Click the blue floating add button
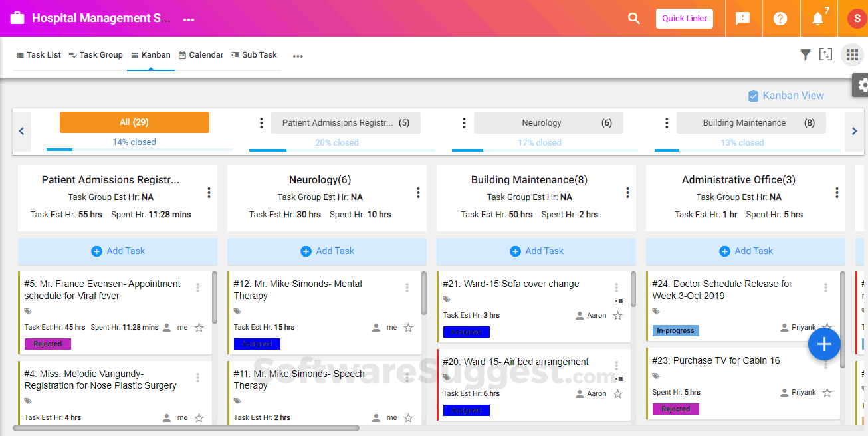 tap(824, 344)
